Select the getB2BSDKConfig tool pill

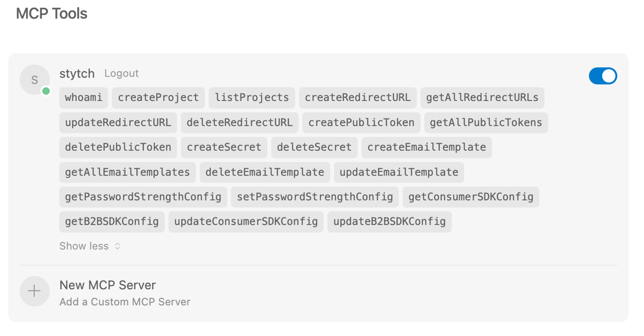coord(112,222)
